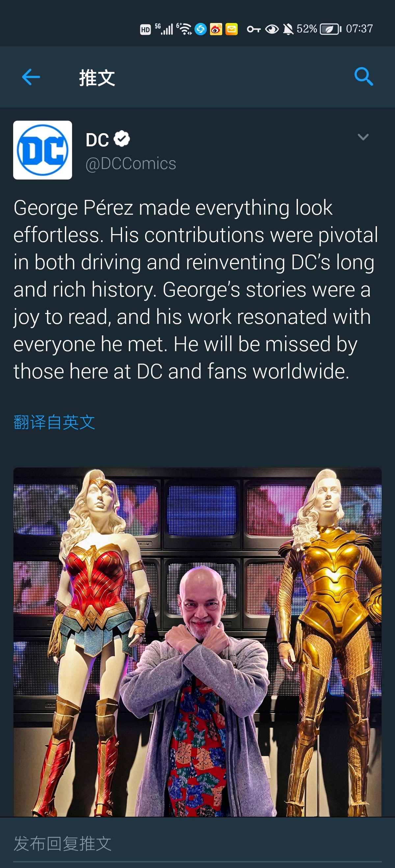Tap the mail notification icon in status bar

(x=231, y=29)
